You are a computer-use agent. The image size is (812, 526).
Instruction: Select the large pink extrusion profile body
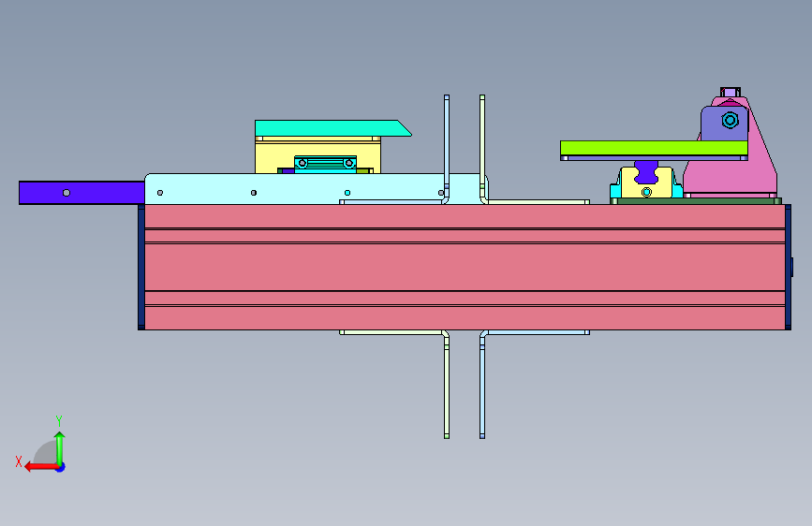coord(465,267)
